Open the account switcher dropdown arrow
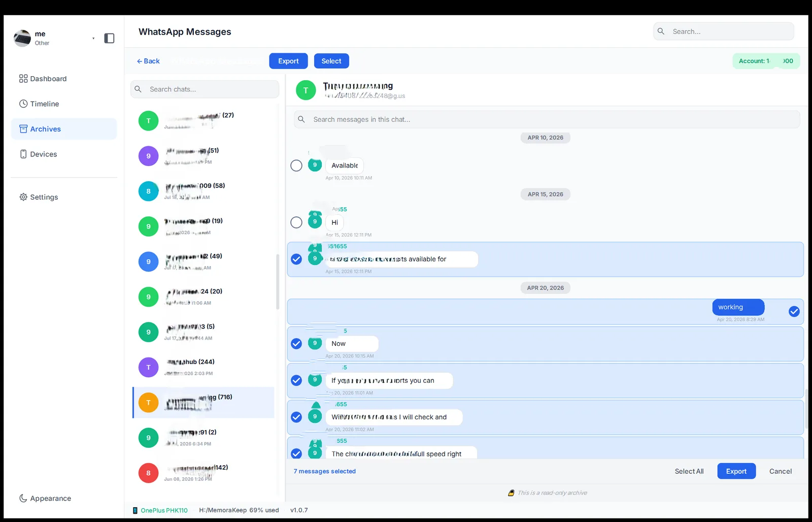Viewport: 812px width, 522px height. coord(93,38)
